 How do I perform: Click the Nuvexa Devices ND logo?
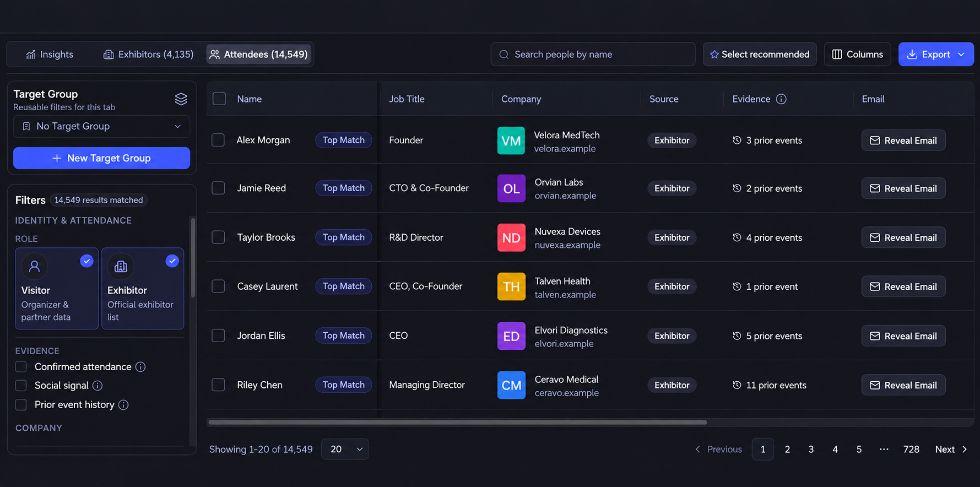click(511, 237)
